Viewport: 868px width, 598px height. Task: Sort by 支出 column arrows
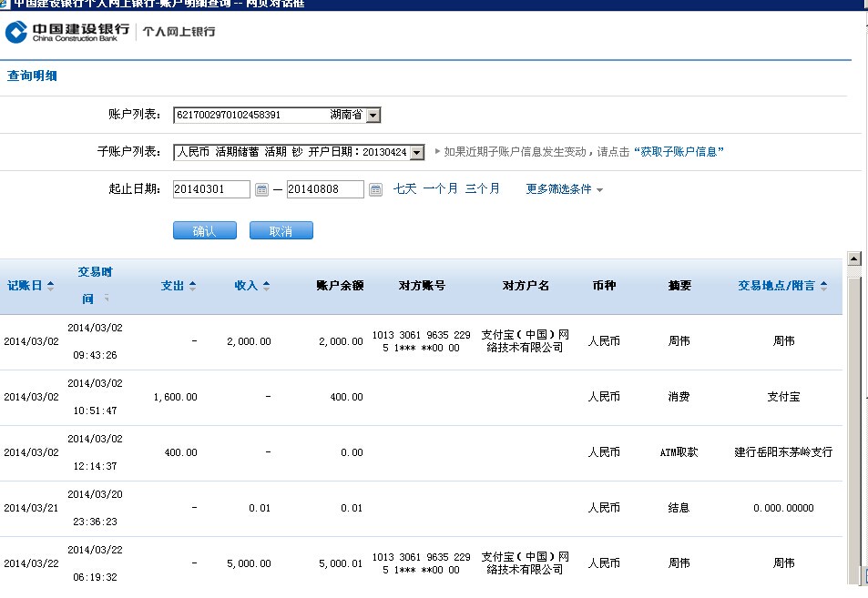click(x=192, y=286)
